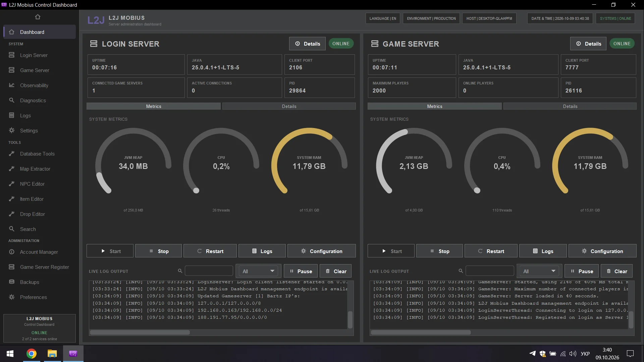
Task: Pause Login Server live log output
Action: [x=301, y=271]
